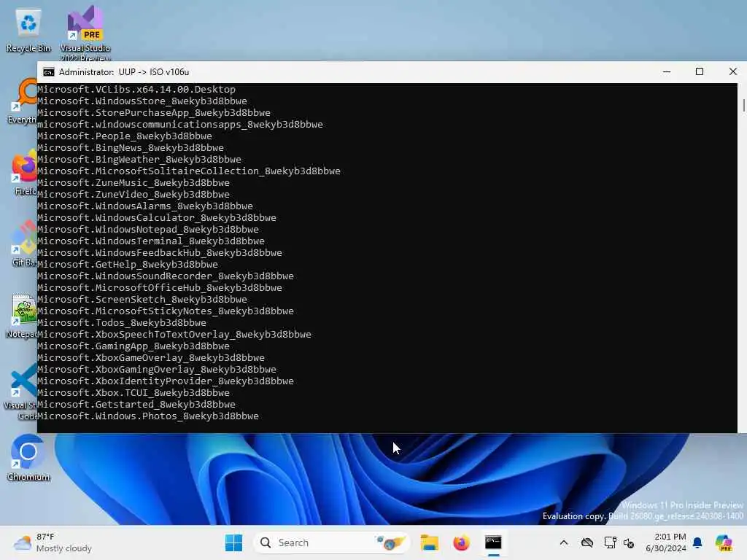Click the line 'Microsoft.Windows.Photos_8wekyb3d8bbwe'
The height and width of the screenshot is (560, 747).
tap(148, 416)
